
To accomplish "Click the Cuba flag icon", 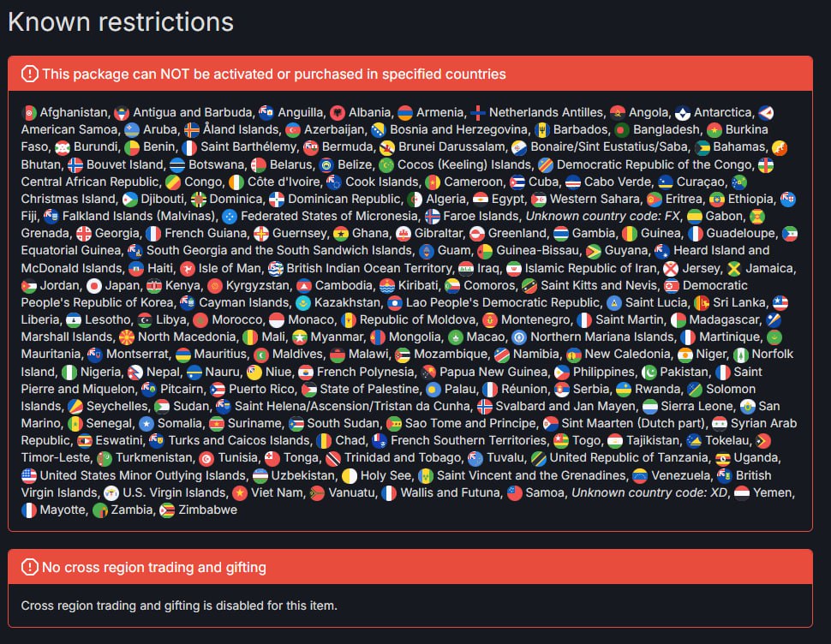I will [x=517, y=182].
